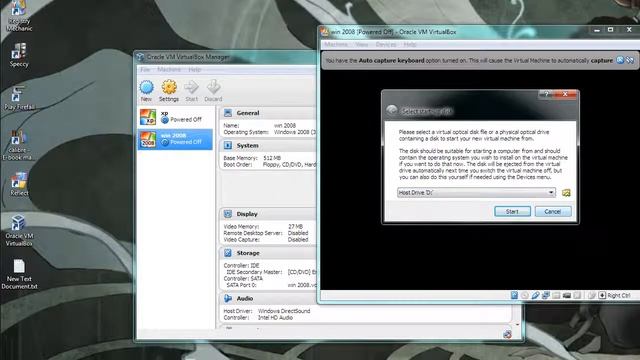Open Settings with the gear toolbar icon

169,91
